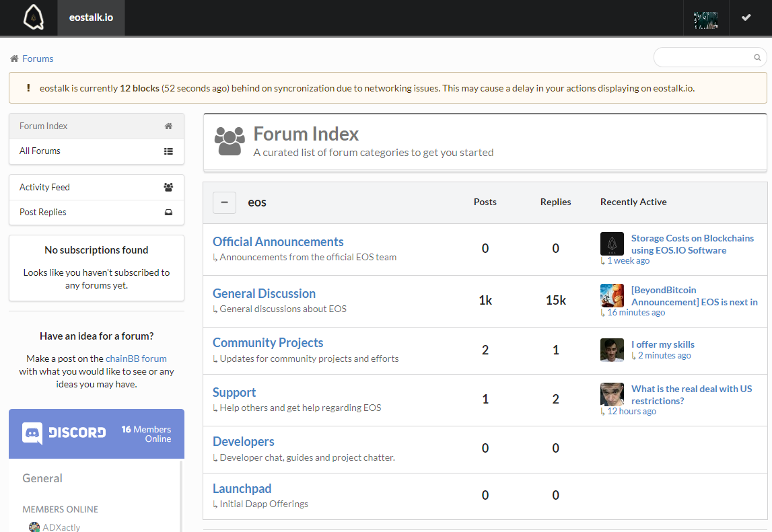
Task: Click the Discord widget scrollbar
Action: pyautogui.click(x=180, y=496)
